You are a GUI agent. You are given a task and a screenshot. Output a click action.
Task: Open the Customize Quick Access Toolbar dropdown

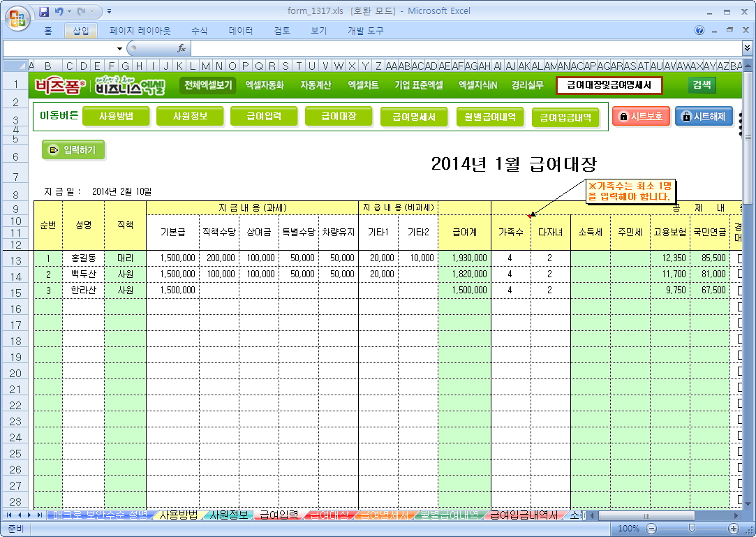(110, 12)
